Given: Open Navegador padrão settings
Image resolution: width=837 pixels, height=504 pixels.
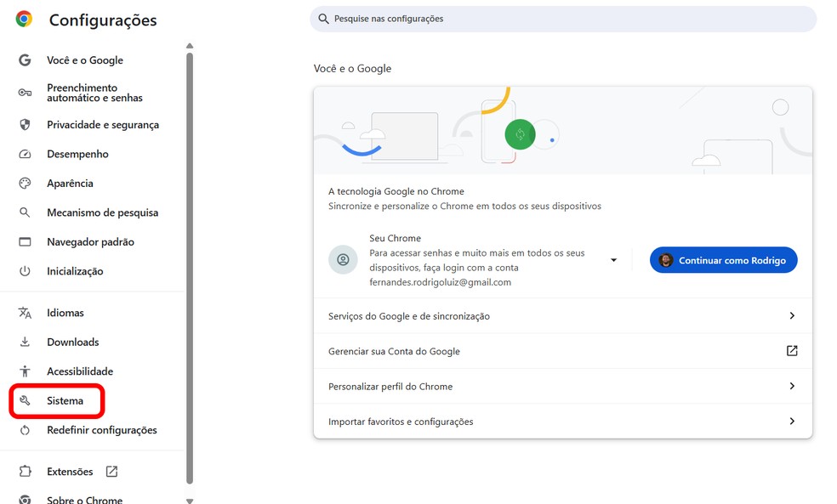Looking at the screenshot, I should click(x=93, y=241).
